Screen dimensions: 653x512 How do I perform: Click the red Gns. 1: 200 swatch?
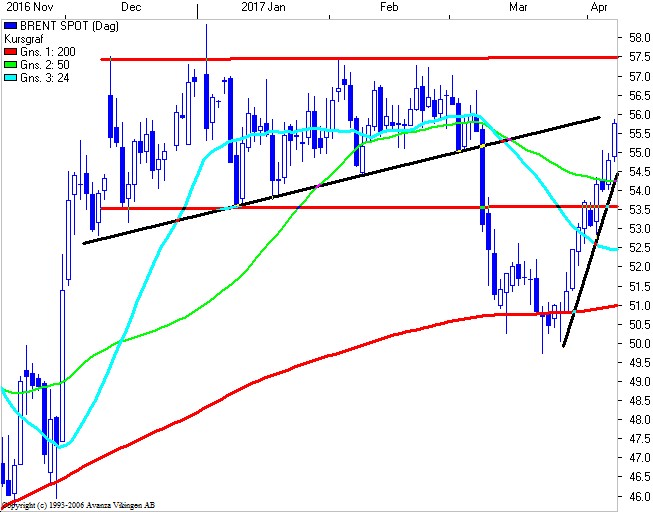[x=10, y=50]
